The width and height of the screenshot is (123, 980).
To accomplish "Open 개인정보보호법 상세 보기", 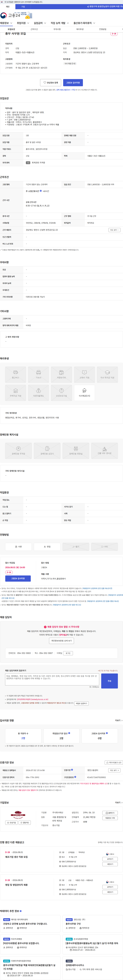I will [x=61, y=641].
